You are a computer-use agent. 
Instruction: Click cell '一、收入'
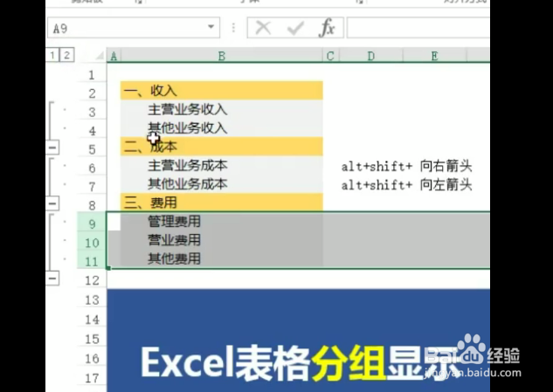tap(222, 91)
